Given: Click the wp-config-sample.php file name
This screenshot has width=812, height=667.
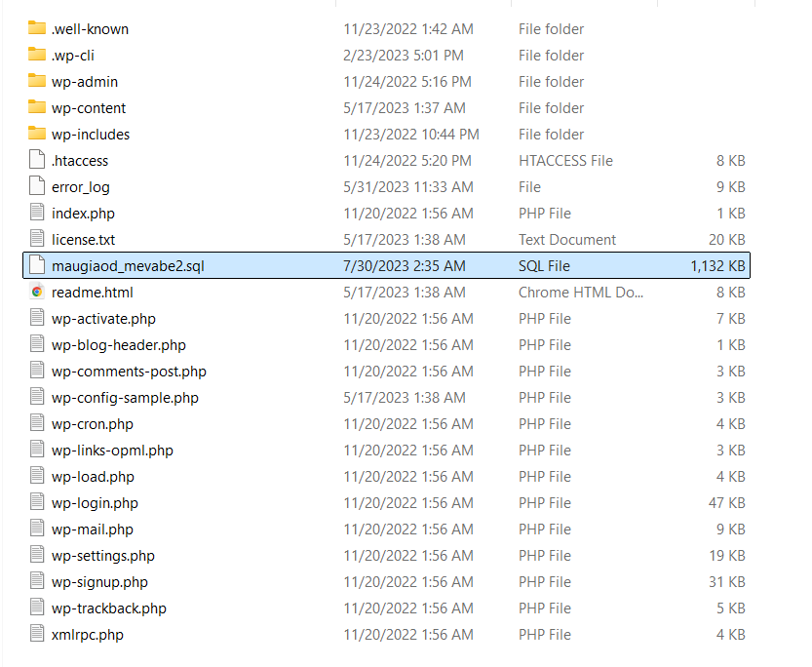Looking at the screenshot, I should tap(125, 398).
